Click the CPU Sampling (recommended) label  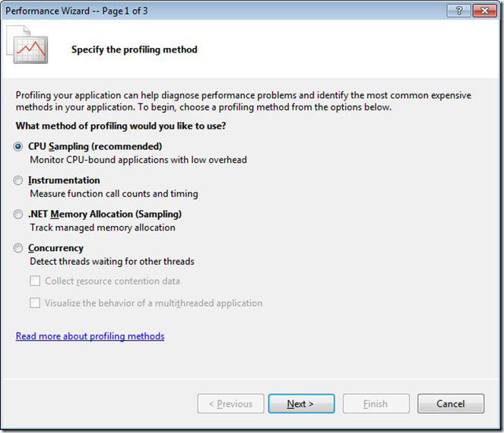[x=95, y=146]
